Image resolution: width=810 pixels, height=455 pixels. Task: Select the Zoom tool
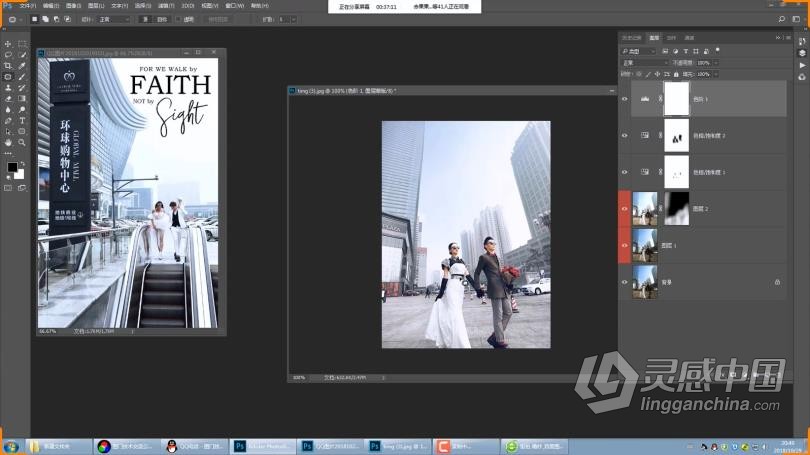pos(22,143)
